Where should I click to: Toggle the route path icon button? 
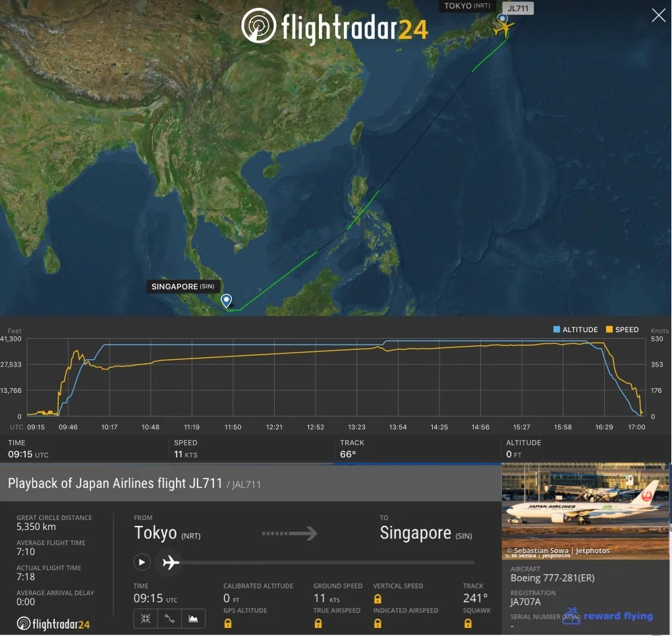click(x=170, y=618)
